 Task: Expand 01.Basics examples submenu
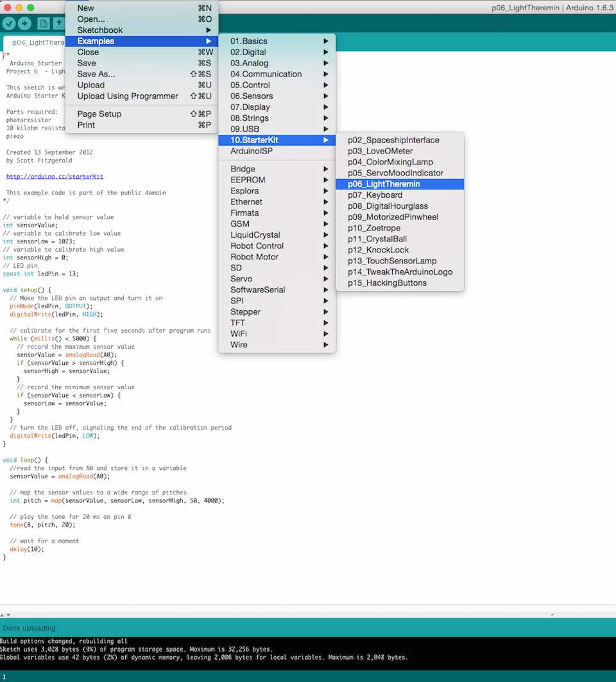277,41
